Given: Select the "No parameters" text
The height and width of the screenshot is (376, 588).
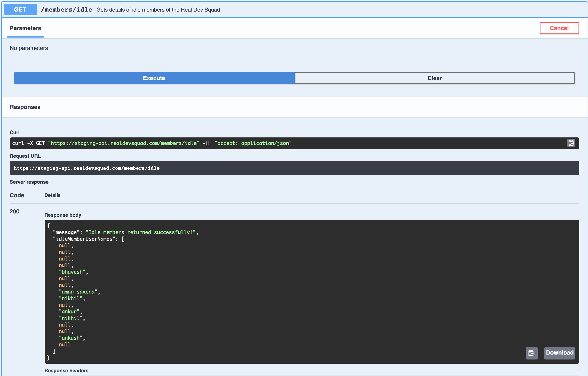Looking at the screenshot, I should tap(29, 48).
